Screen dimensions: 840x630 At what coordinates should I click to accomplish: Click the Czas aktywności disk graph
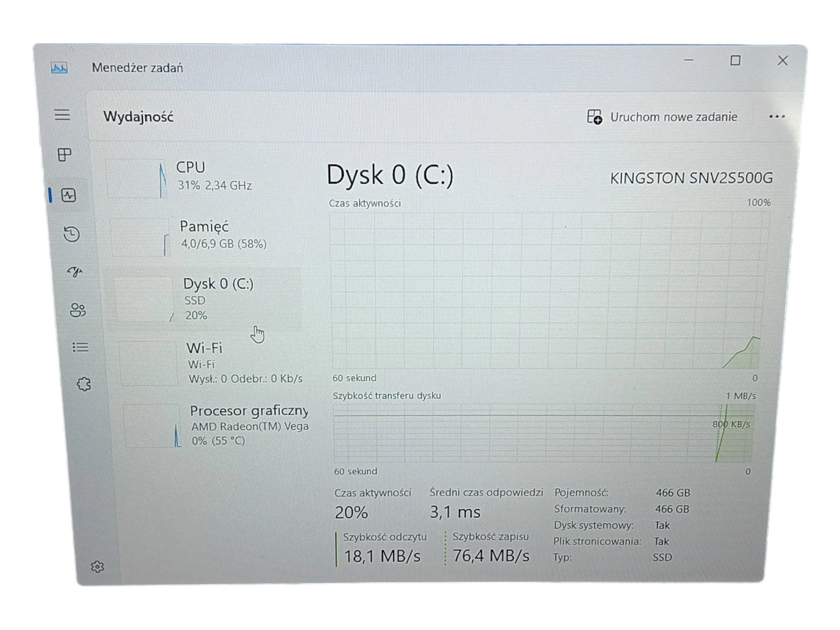pyautogui.click(x=546, y=290)
